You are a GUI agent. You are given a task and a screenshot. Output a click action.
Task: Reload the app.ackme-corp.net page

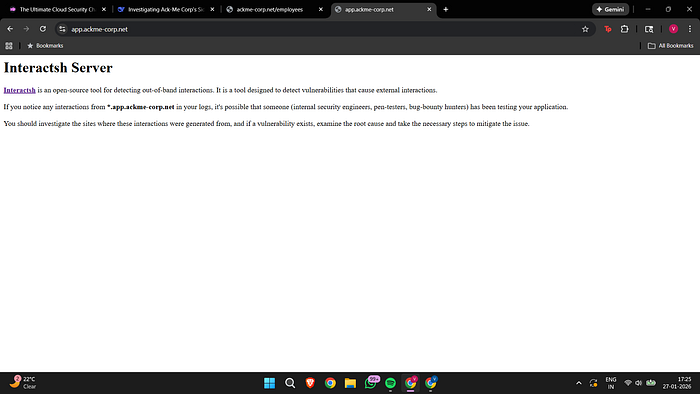pos(43,29)
